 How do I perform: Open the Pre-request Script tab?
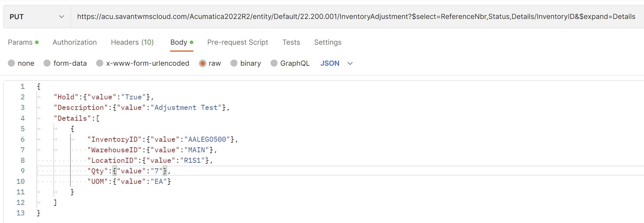pyautogui.click(x=238, y=42)
